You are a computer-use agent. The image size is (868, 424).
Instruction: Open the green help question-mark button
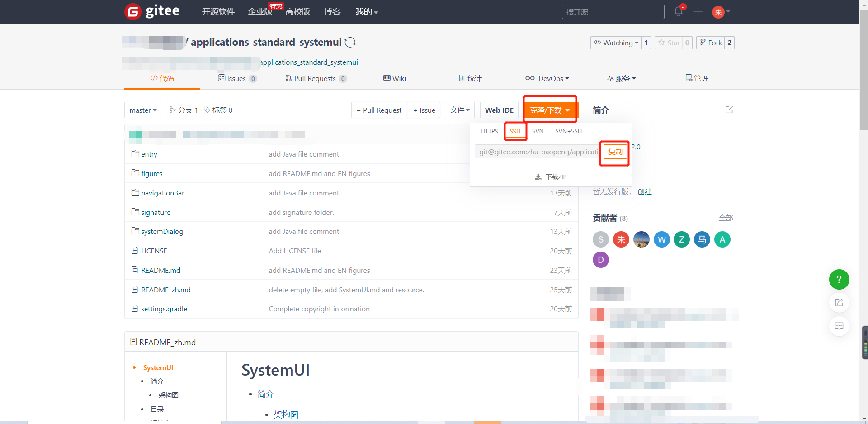(839, 280)
